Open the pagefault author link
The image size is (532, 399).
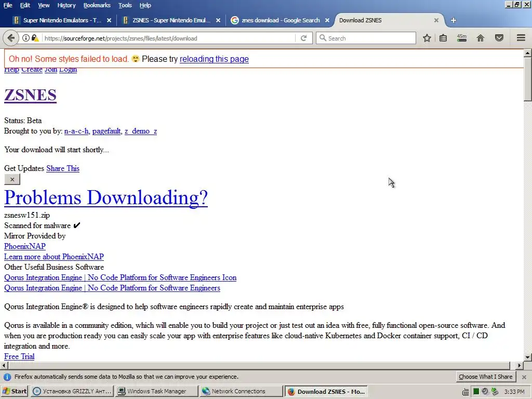point(107,131)
